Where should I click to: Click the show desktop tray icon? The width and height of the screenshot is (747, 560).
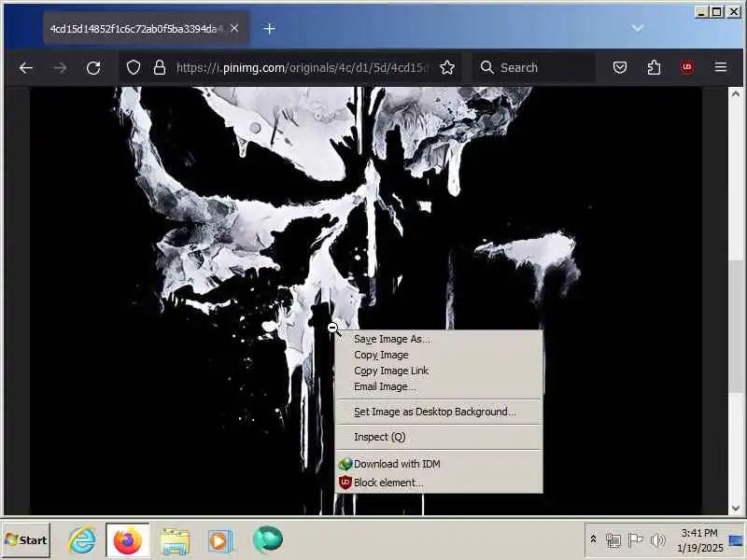click(736, 540)
